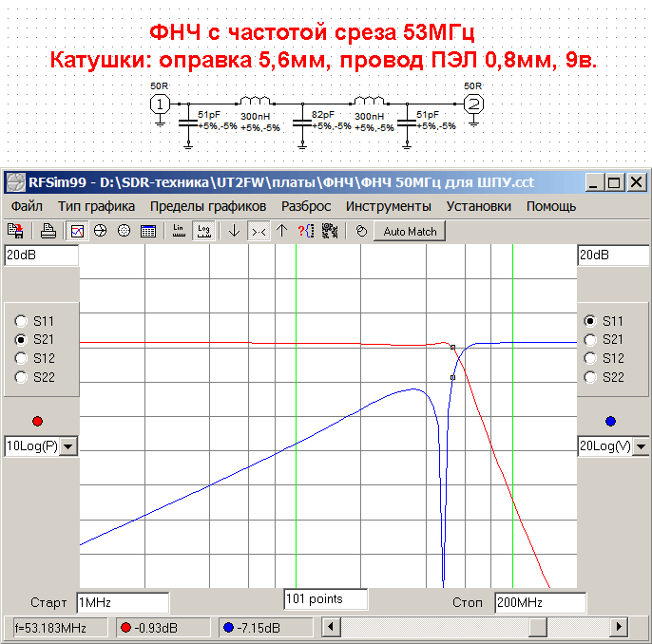Select S11 radio button on left panel
652x644 pixels.
click(x=21, y=321)
